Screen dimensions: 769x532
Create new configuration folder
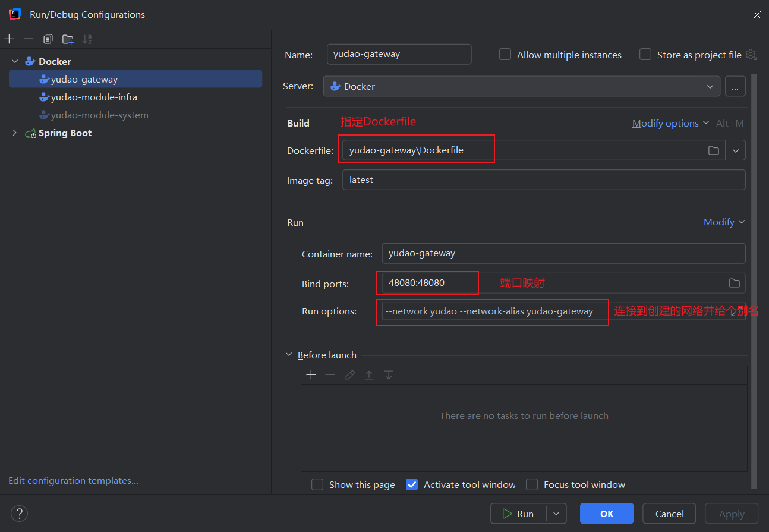pos(68,39)
